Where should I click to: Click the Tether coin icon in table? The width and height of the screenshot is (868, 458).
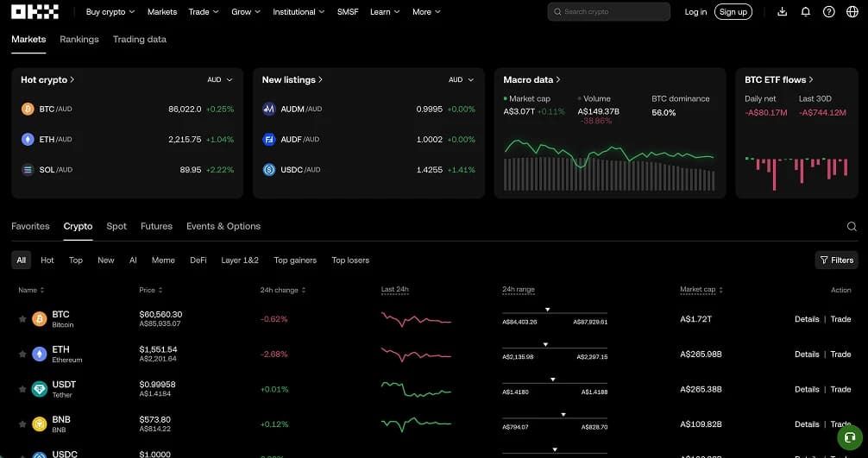(x=40, y=389)
